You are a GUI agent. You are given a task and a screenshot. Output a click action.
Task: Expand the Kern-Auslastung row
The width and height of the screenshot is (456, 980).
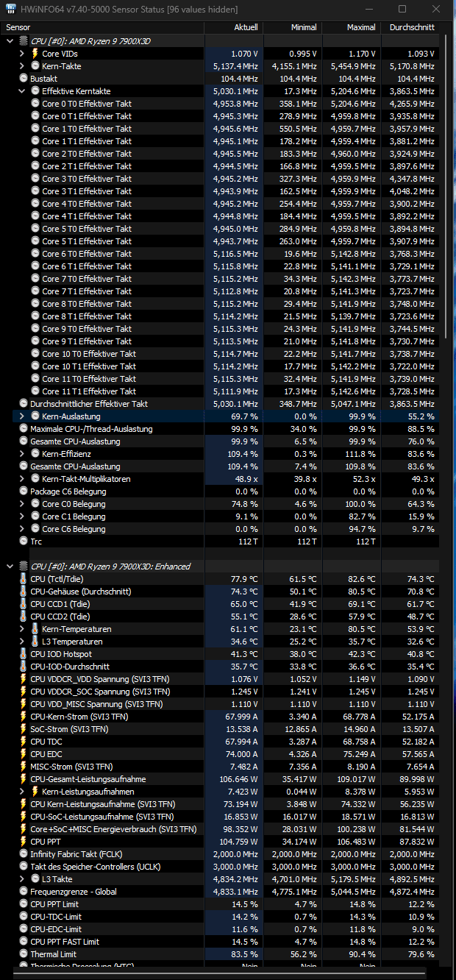pyautogui.click(x=22, y=416)
